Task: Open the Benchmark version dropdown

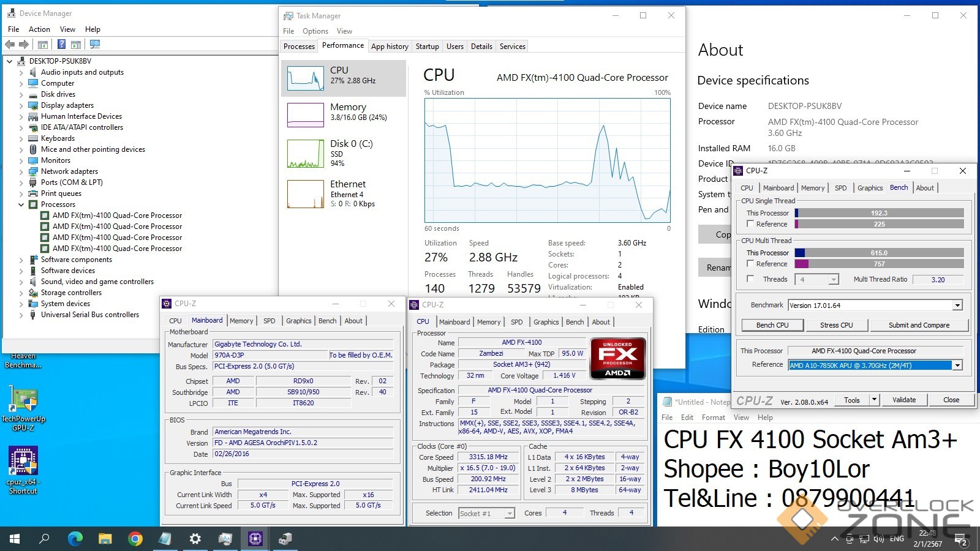Action: click(x=957, y=305)
